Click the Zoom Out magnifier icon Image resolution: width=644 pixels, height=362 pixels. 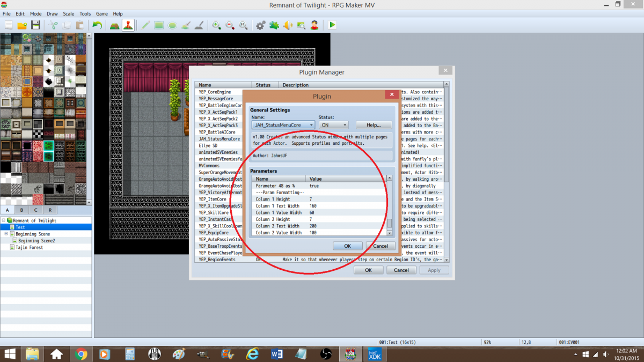point(230,25)
